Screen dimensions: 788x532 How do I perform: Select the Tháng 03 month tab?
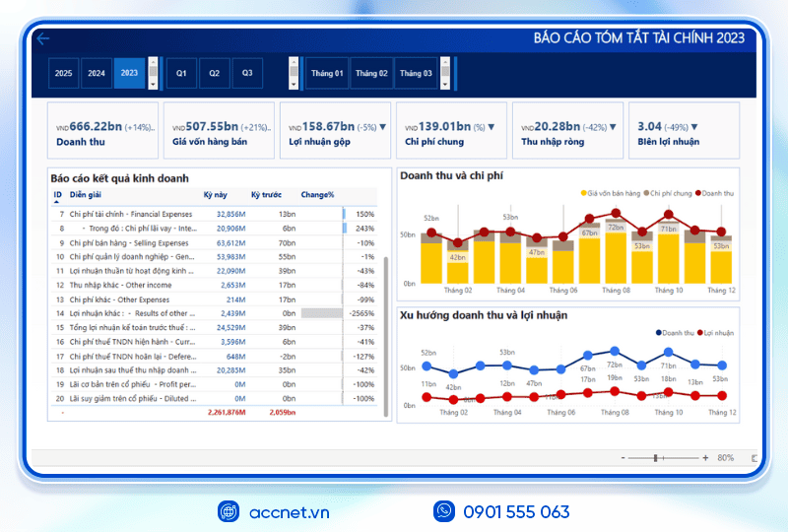pos(416,74)
